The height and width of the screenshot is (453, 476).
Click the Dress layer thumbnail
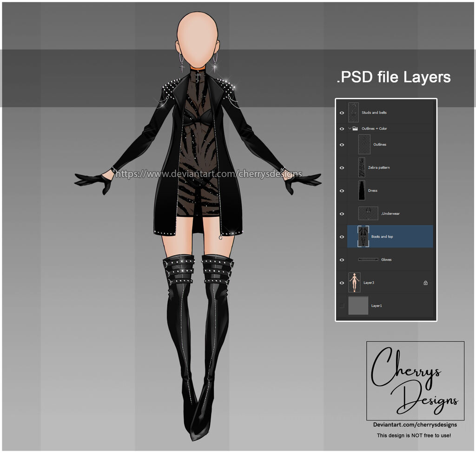tap(362, 190)
